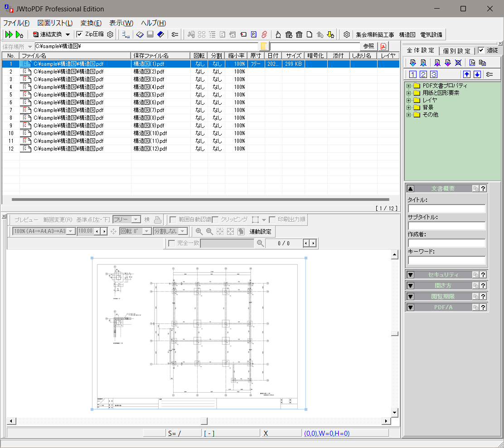Click the blue up-arrow icon in settings panel
This screenshot has height=448, width=504.
click(x=466, y=75)
